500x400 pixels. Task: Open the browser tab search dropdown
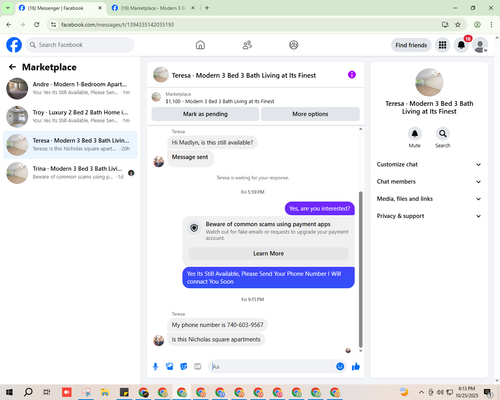coord(8,8)
